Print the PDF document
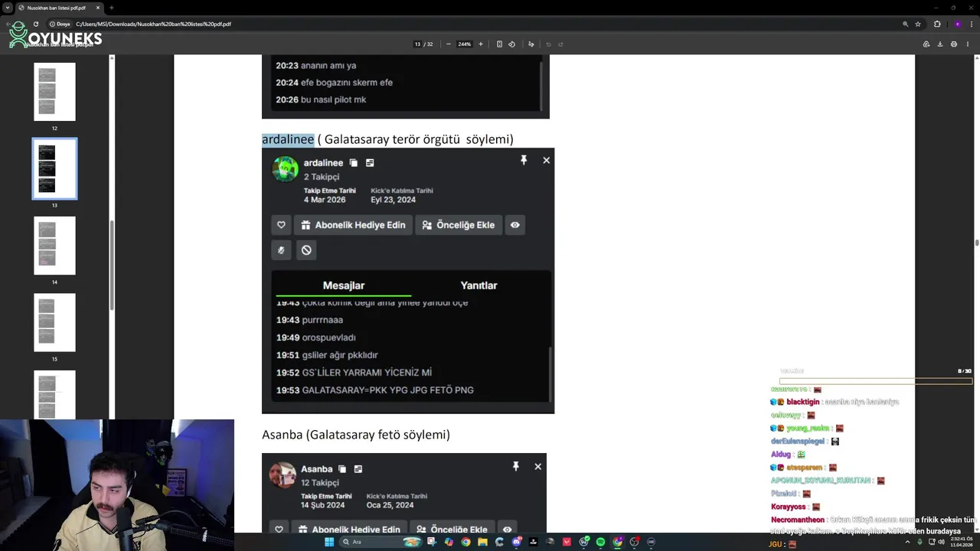Image resolution: width=980 pixels, height=551 pixels. tap(954, 44)
